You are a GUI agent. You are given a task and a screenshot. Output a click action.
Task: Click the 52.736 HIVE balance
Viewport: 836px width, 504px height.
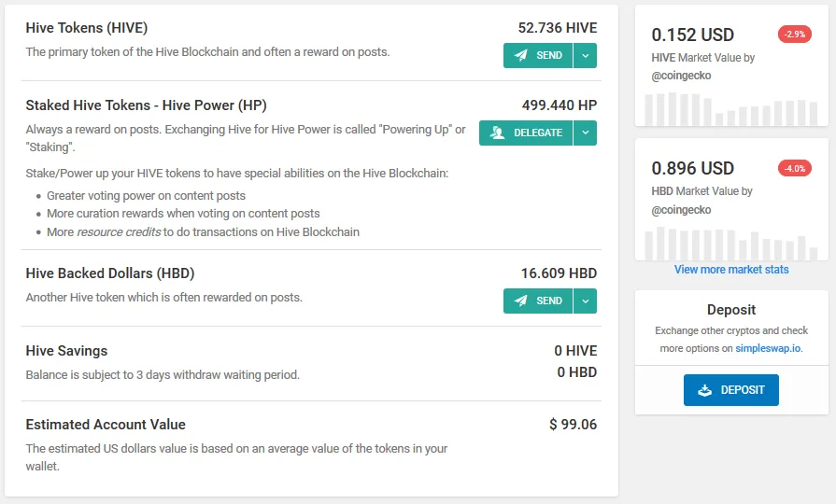557,28
